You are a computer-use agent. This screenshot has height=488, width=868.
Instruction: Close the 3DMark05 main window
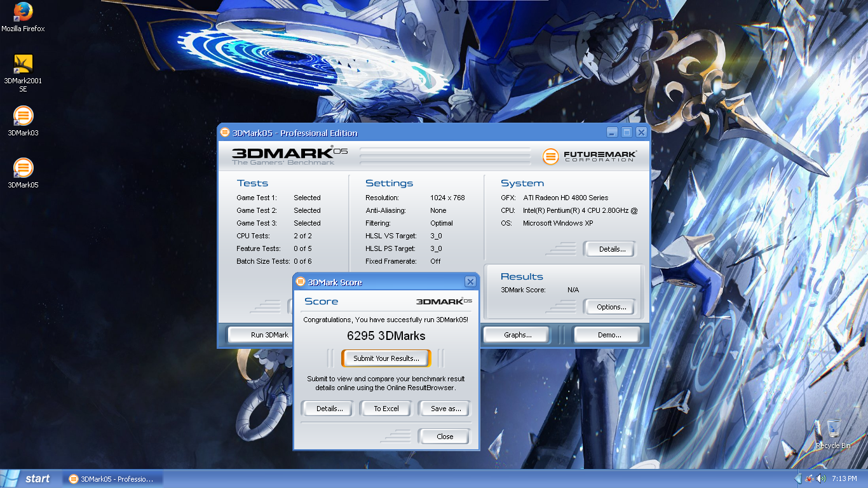(x=641, y=132)
